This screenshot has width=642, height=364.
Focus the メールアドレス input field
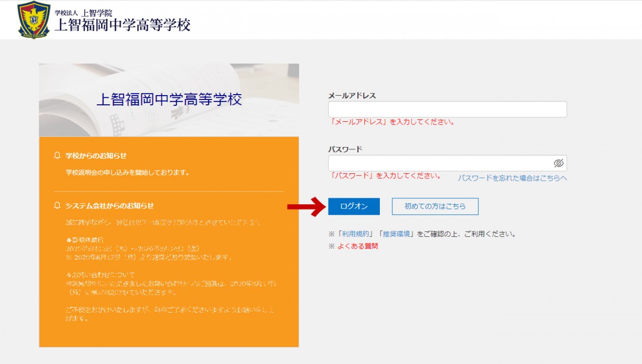click(447, 109)
